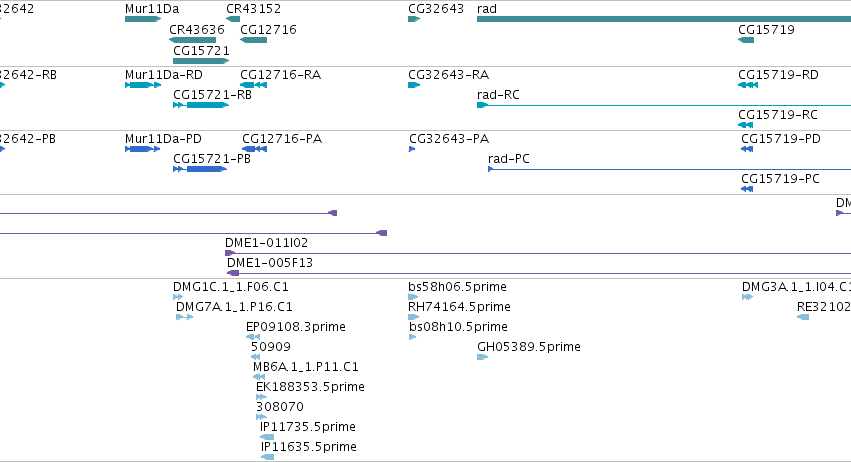Screen dimensions: 851x462
Task: Select the IP11735.5prime arrow glyph
Action: [x=267, y=436]
